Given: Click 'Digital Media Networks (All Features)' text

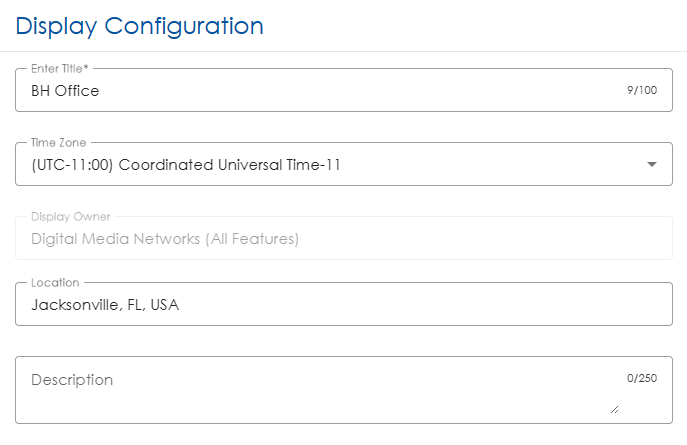Looking at the screenshot, I should point(165,239).
